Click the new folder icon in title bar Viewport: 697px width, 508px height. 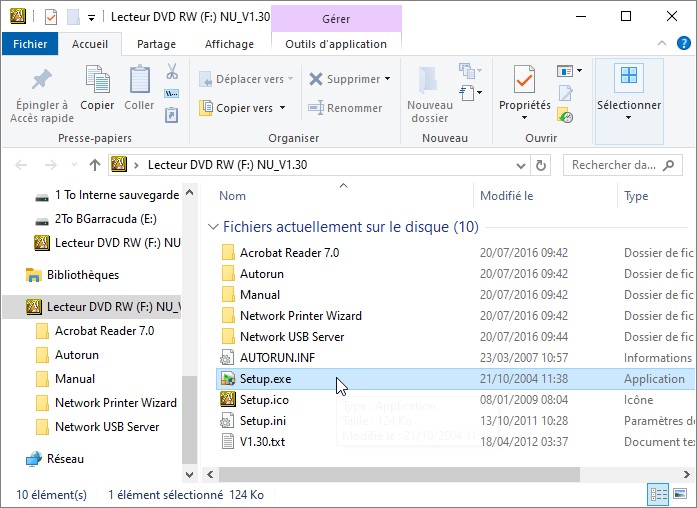point(73,17)
